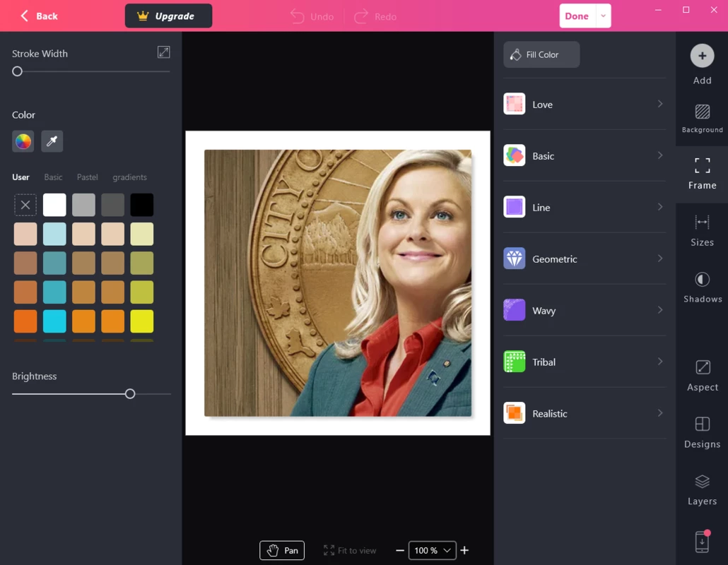Expand the Wavy category chevron
Image resolution: width=728 pixels, height=565 pixels.
click(x=659, y=310)
